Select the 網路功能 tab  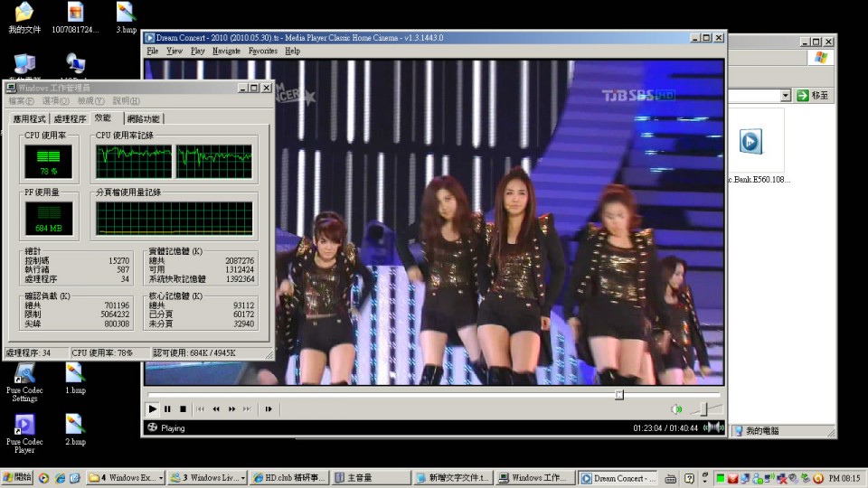pyautogui.click(x=143, y=119)
